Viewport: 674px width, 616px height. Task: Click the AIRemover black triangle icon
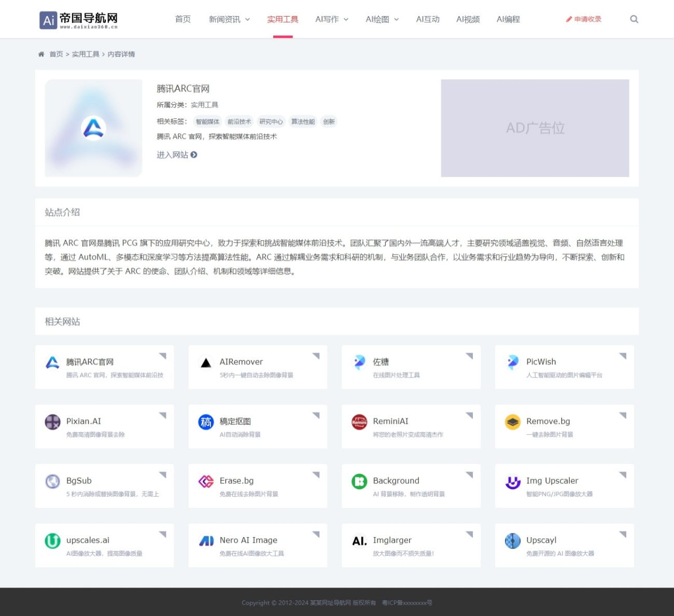click(x=206, y=363)
